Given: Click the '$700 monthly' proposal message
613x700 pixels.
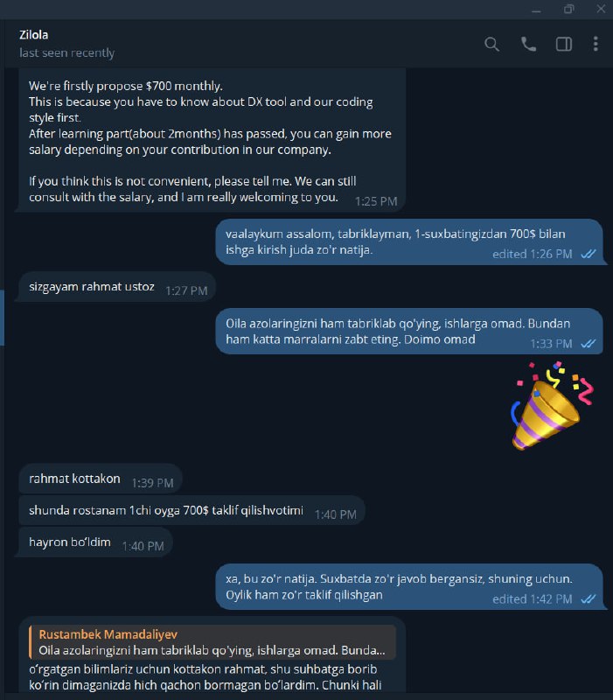Looking at the screenshot, I should click(x=212, y=140).
